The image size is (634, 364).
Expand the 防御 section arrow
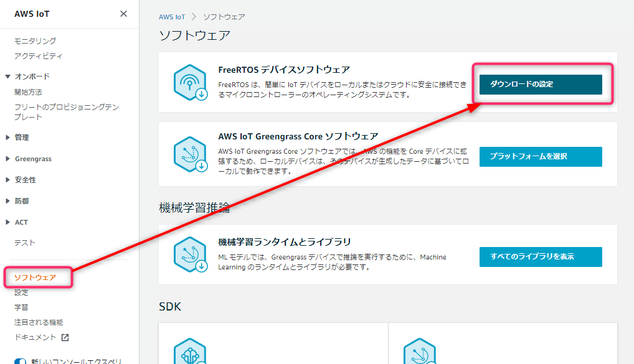(x=7, y=201)
